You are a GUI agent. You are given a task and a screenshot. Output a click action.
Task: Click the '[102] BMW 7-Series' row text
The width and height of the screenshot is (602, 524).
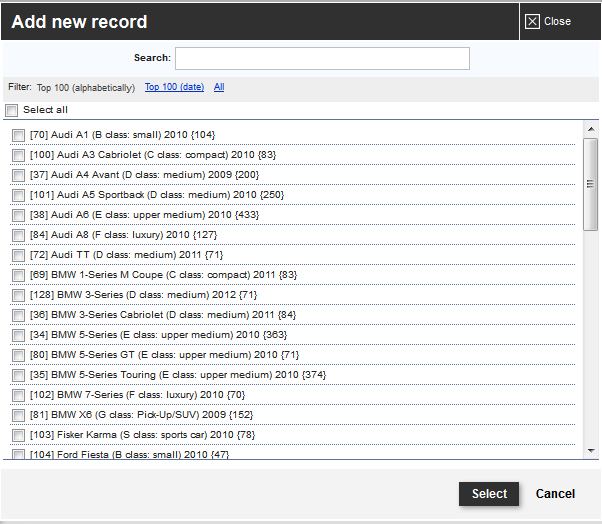click(x=137, y=395)
